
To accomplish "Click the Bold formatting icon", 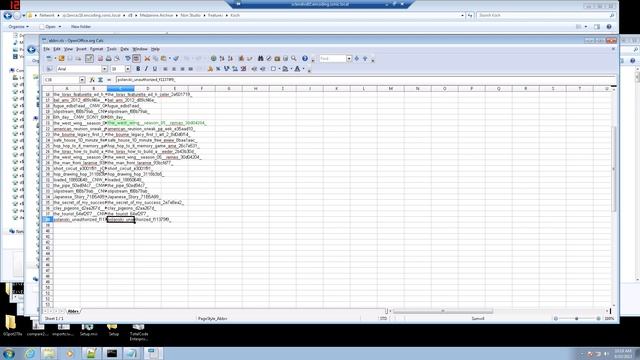I will (138, 69).
